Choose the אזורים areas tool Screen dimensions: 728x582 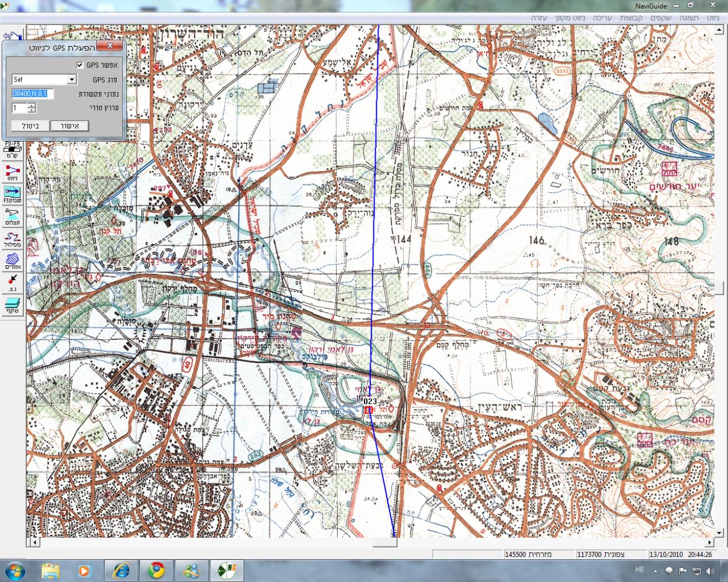click(x=12, y=260)
